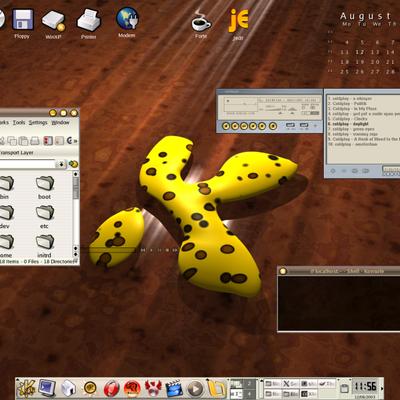The height and width of the screenshot is (400, 400).
Task: Click the up arrow of the Konqueror scrollbar
Action: pos(76,174)
